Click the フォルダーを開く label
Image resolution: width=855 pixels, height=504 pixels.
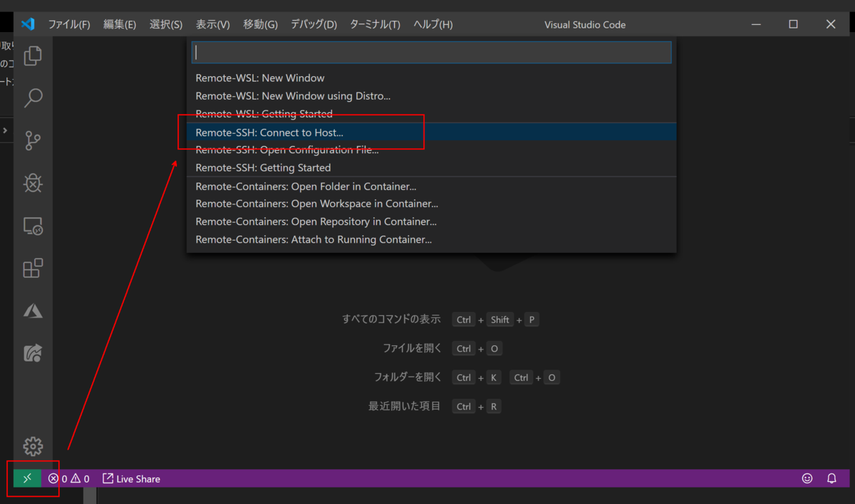click(x=408, y=378)
